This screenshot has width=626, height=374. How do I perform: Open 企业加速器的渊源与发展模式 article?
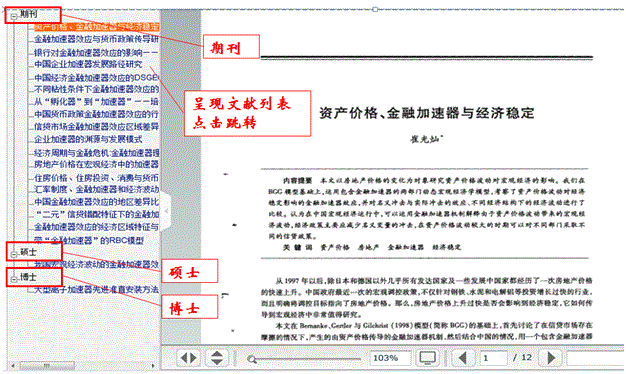88,139
